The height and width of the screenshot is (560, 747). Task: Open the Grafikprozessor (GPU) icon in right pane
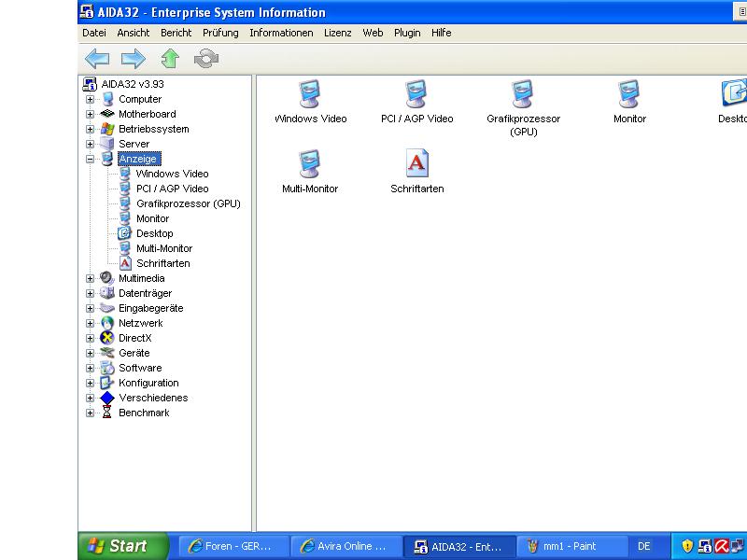pyautogui.click(x=523, y=94)
